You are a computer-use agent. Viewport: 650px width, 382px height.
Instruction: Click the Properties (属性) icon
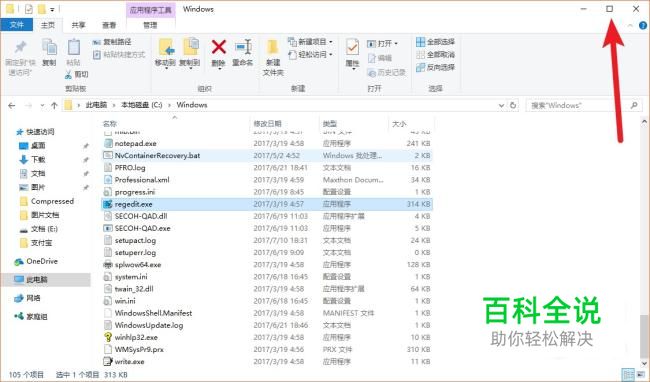(x=352, y=48)
